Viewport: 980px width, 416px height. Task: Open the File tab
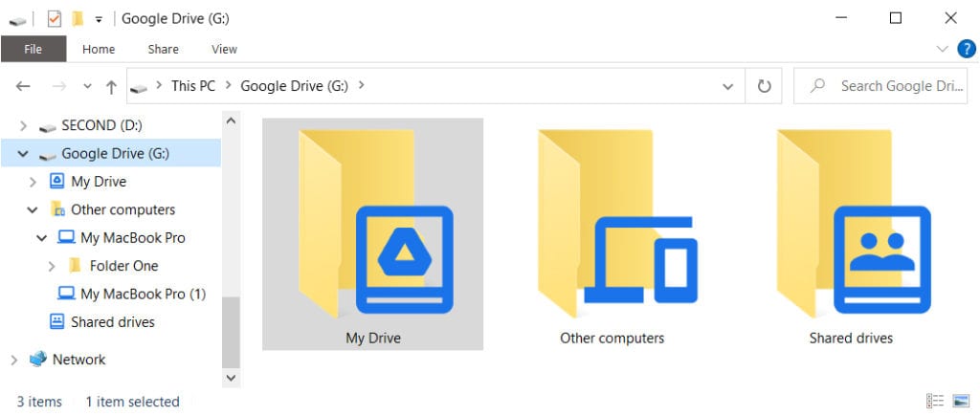pos(33,49)
